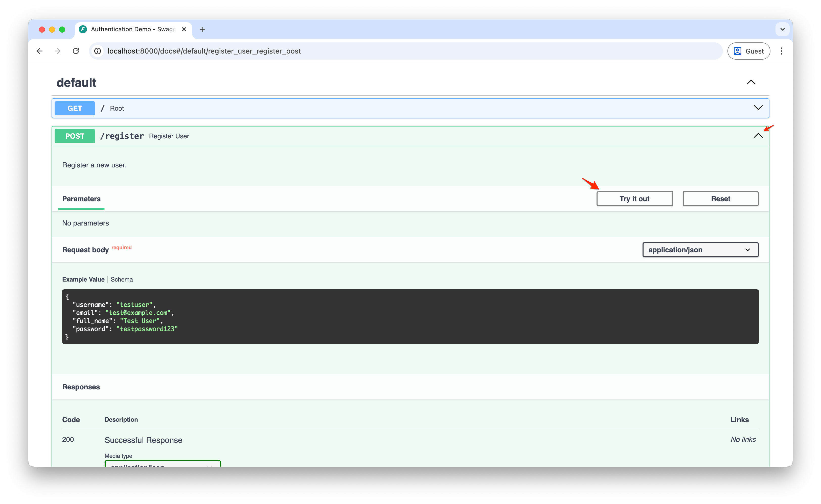
Task: Click the Guest profile button
Action: point(749,51)
